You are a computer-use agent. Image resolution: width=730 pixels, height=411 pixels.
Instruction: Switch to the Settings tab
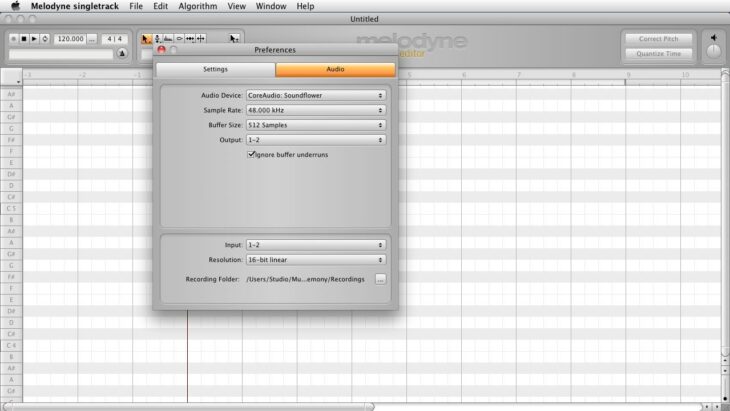(215, 70)
